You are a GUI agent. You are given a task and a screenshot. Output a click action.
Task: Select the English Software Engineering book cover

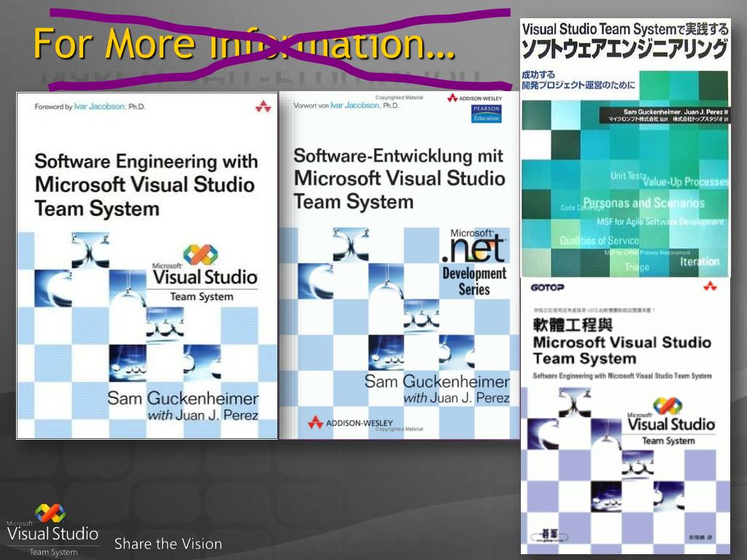(147, 265)
